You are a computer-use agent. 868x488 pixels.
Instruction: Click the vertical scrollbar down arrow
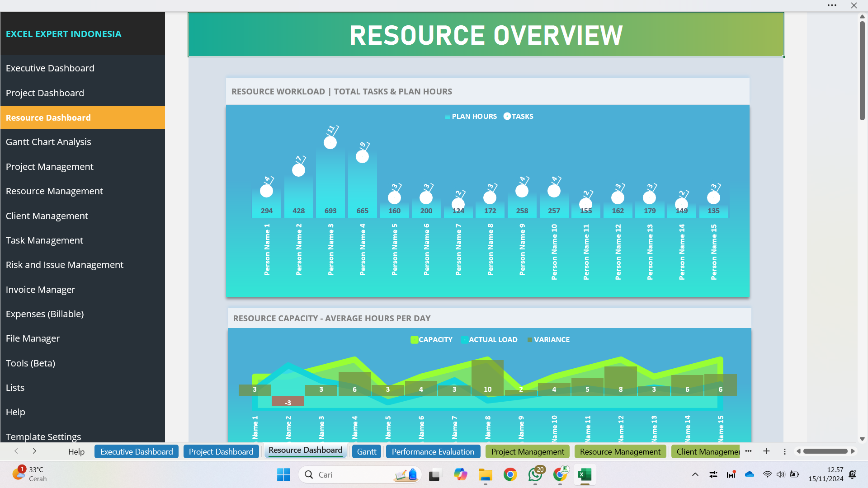tap(862, 439)
